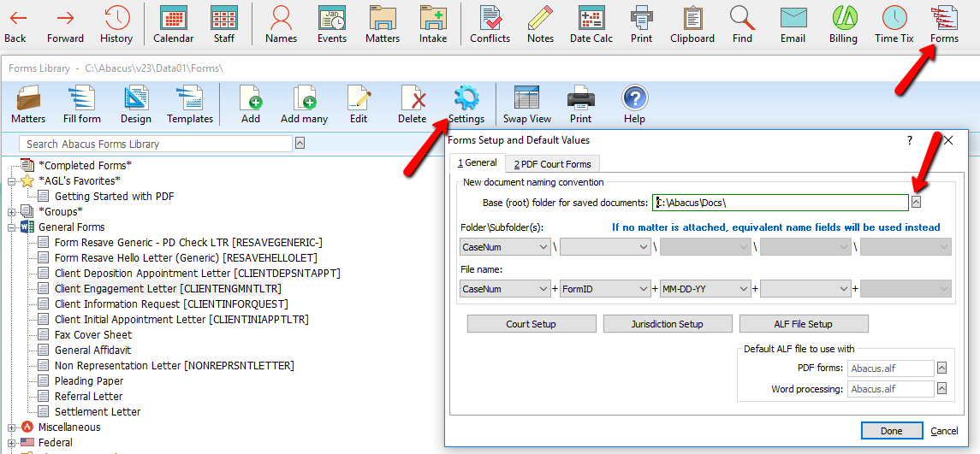Click Done in the Forms Setup dialog

pyautogui.click(x=891, y=431)
